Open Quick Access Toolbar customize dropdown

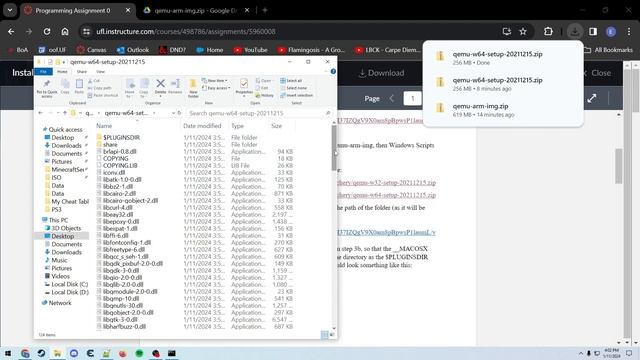click(64, 62)
